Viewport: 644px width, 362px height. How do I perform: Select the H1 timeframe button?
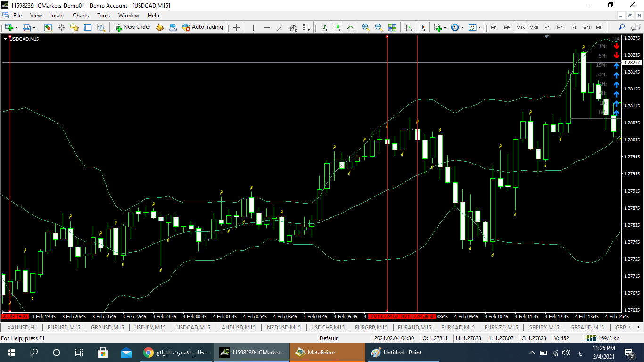(x=547, y=27)
